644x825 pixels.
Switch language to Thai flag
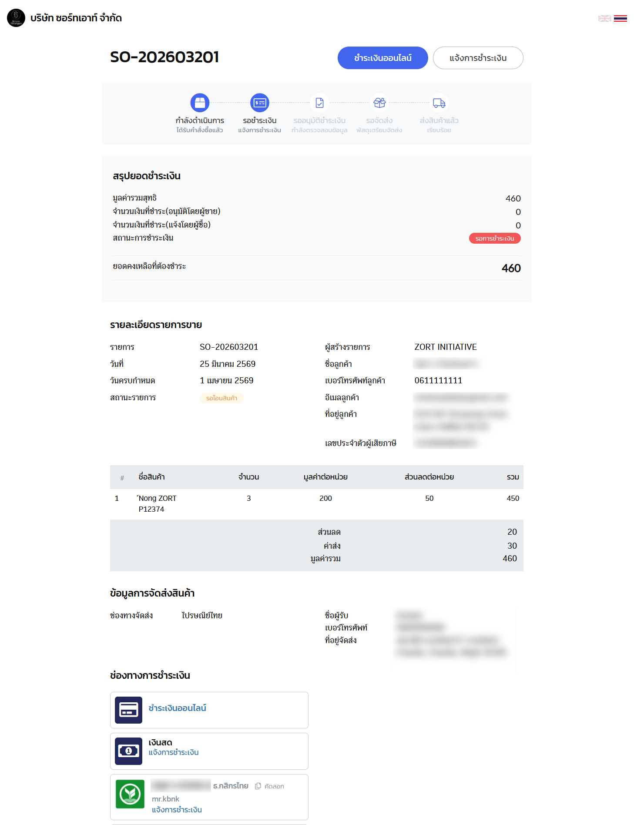click(x=620, y=18)
